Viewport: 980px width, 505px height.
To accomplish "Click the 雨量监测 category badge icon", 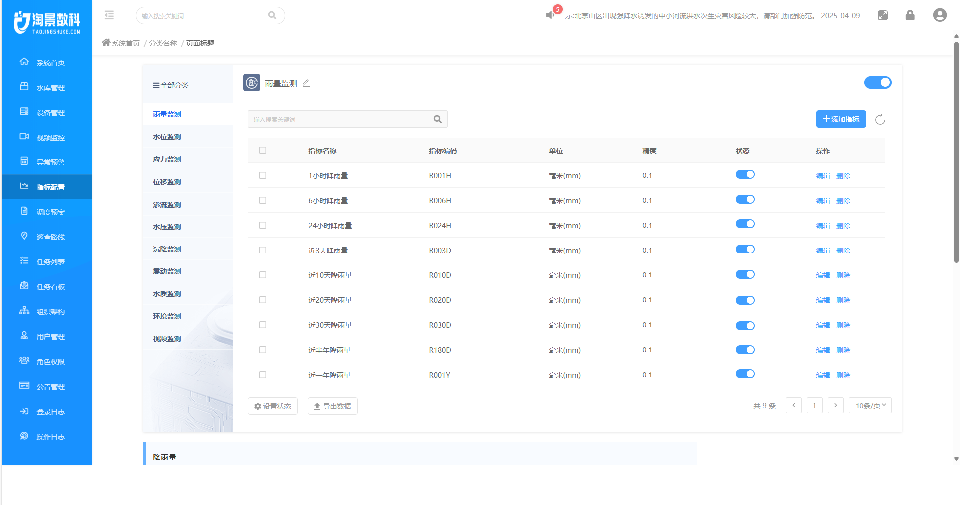I will point(251,83).
